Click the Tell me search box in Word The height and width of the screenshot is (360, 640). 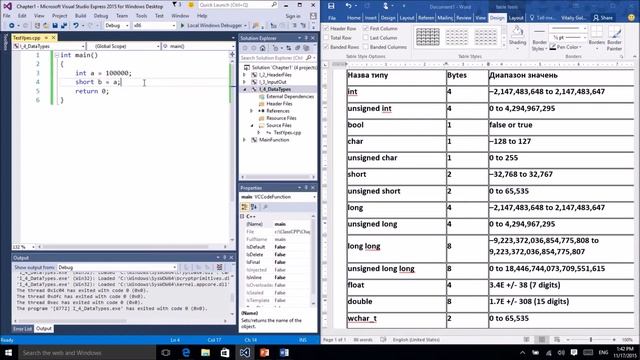tap(542, 18)
